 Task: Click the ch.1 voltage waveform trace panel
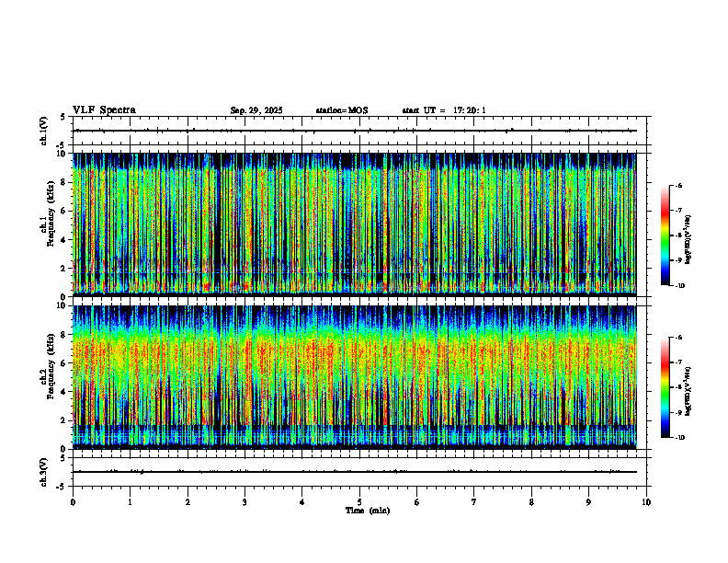359,131
